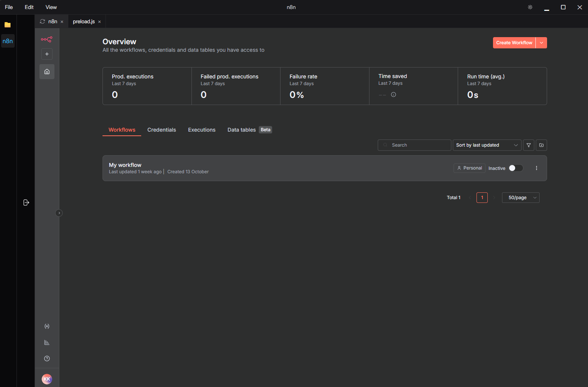
Task: Select the Executions tab
Action: click(202, 130)
